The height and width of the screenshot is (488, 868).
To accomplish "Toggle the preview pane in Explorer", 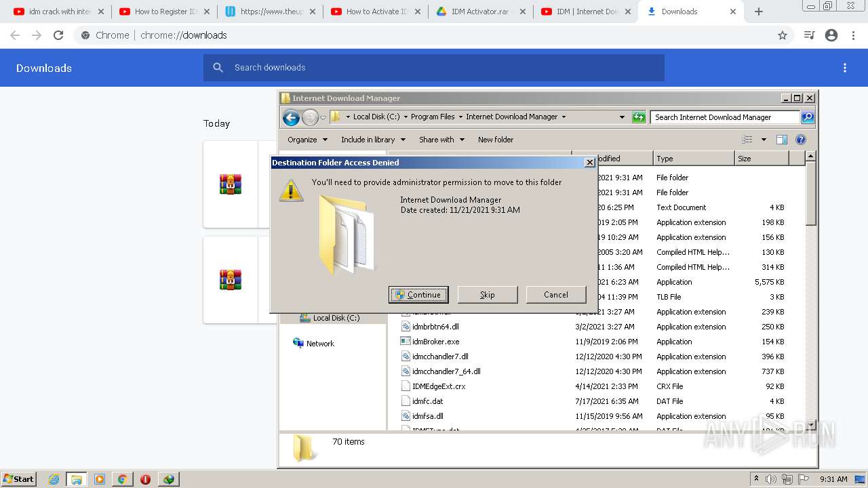I will point(782,140).
